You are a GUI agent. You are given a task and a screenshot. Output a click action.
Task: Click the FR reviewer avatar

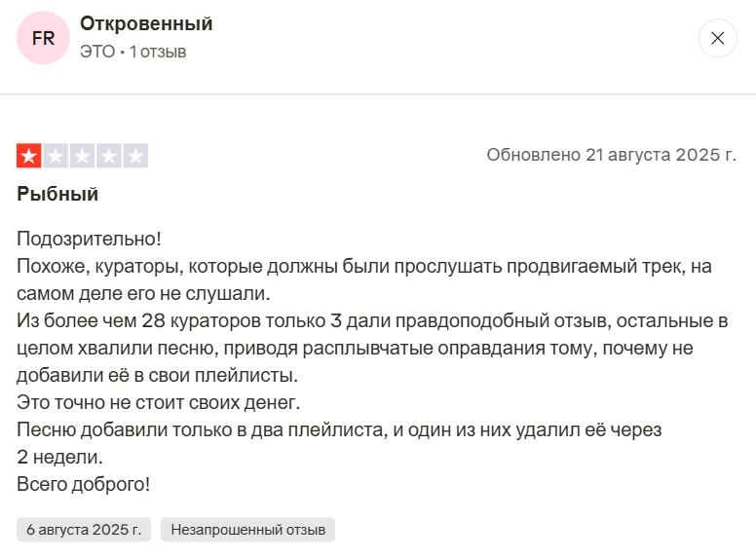tap(43, 38)
